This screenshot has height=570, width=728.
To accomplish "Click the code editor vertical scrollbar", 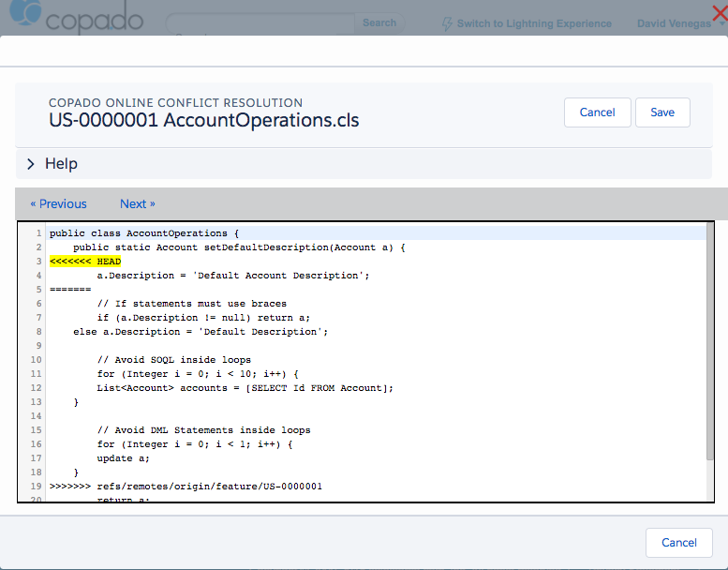I will [x=710, y=342].
